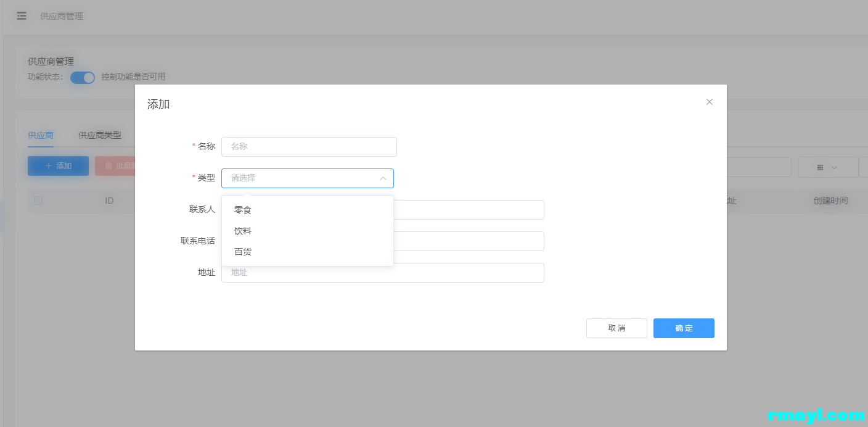Open the column settings grid dropdown
868x427 pixels.
(827, 167)
